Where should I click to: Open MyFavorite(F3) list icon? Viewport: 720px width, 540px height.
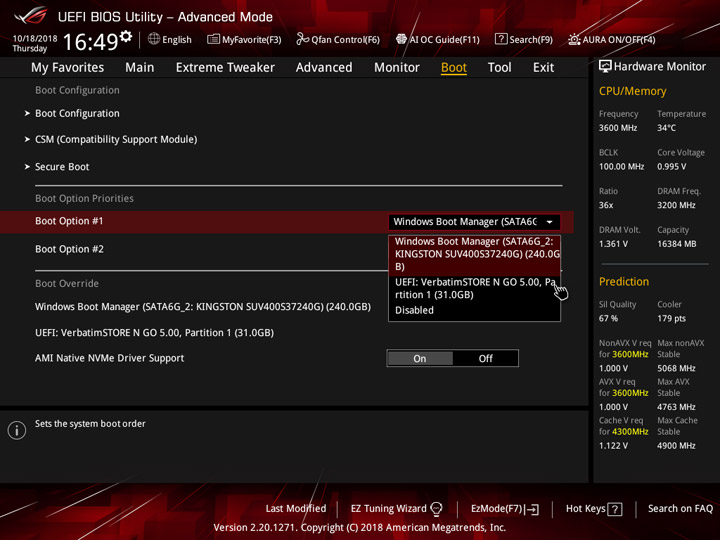click(213, 39)
